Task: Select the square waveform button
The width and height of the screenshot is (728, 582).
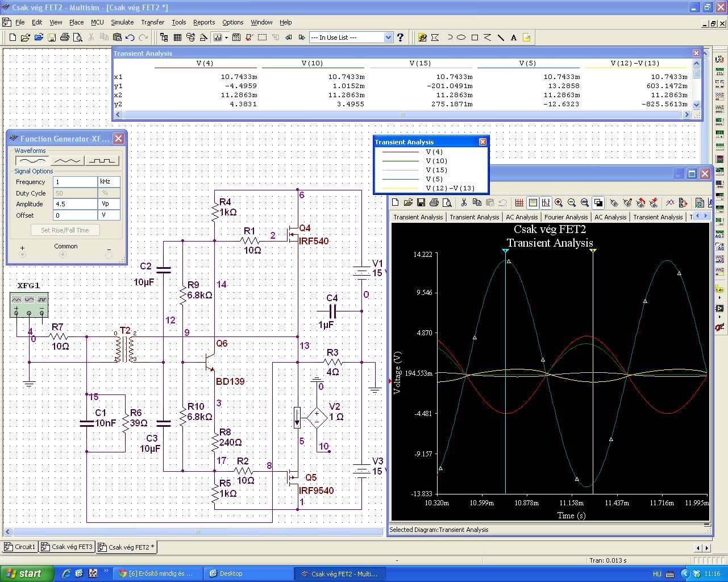Action: click(x=102, y=161)
